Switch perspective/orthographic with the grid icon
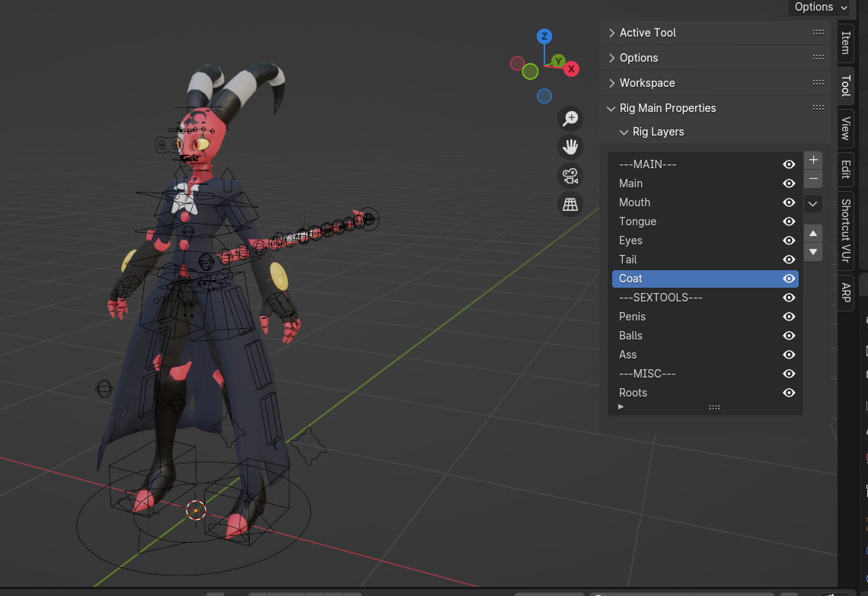This screenshot has width=868, height=596. click(570, 204)
